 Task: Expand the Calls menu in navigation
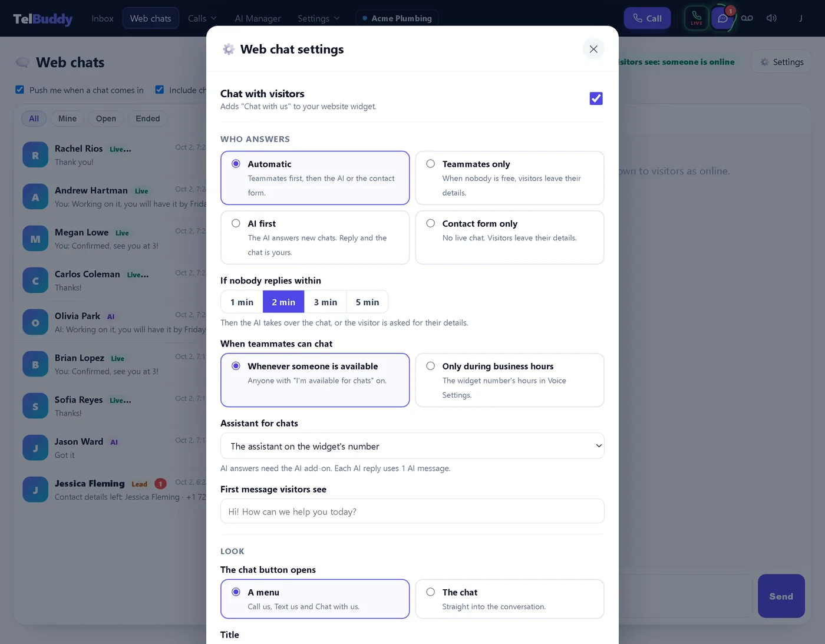coord(202,18)
